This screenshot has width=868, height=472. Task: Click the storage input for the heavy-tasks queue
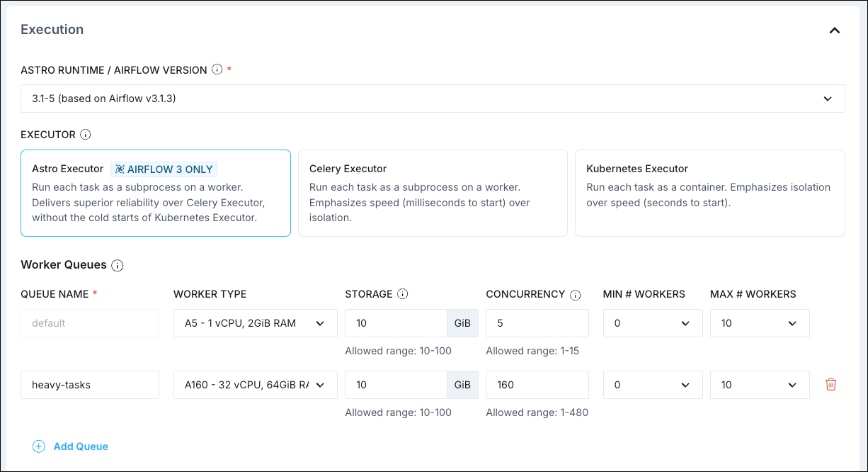coord(395,384)
